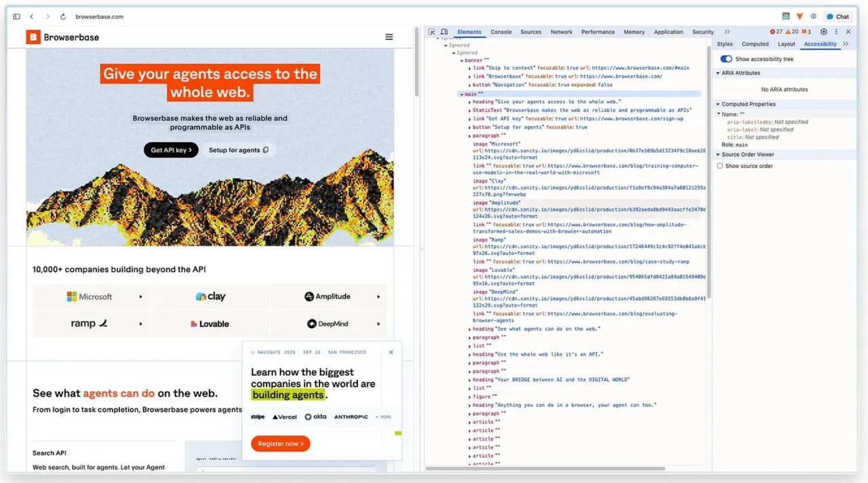
Task: Open the DevTools three-dot options menu
Action: [837, 32]
